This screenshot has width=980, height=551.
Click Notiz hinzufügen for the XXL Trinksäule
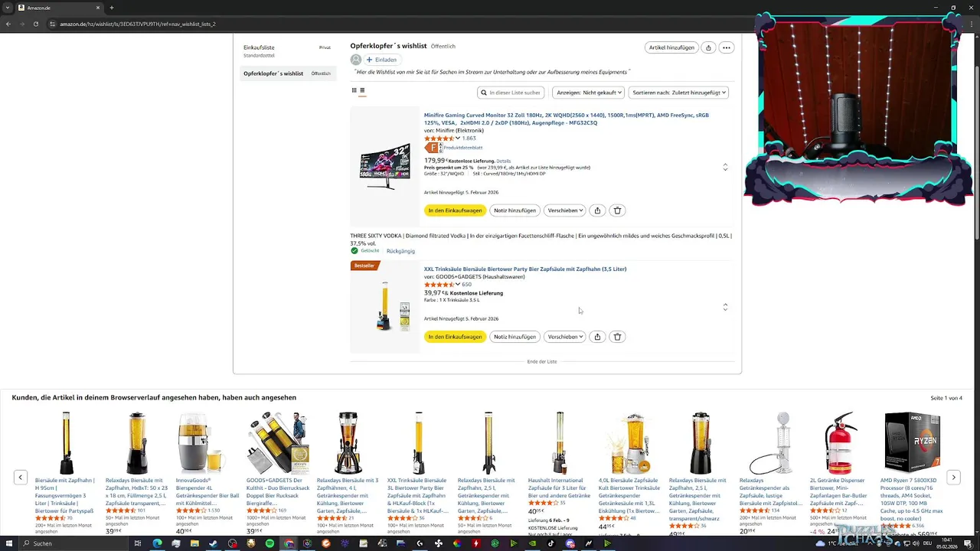514,337
